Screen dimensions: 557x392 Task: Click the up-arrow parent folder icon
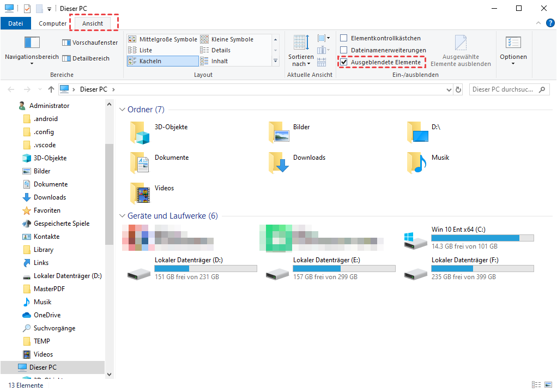pos(51,89)
